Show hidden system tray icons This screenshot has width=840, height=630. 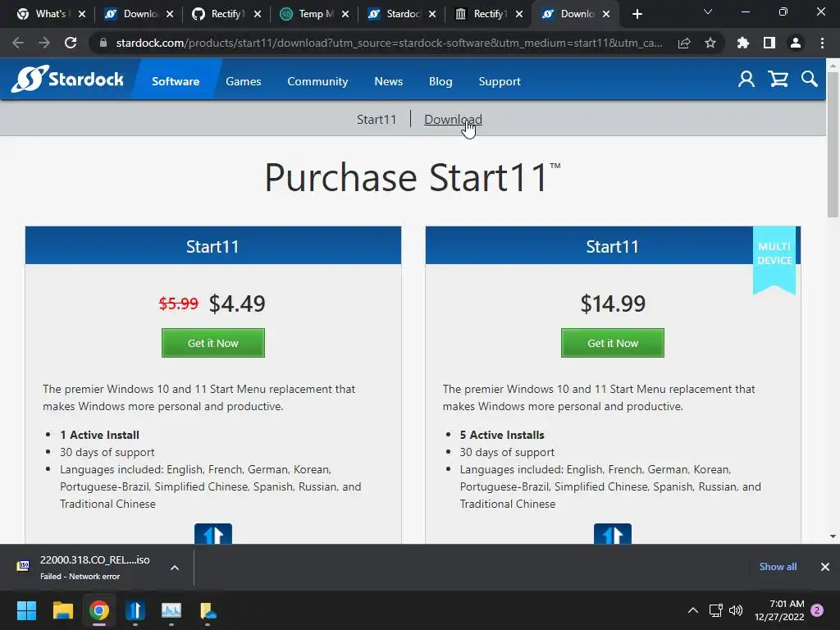tap(692, 610)
